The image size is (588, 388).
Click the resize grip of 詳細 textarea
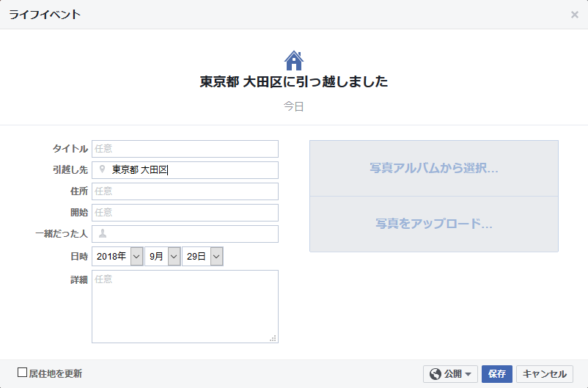(x=273, y=338)
